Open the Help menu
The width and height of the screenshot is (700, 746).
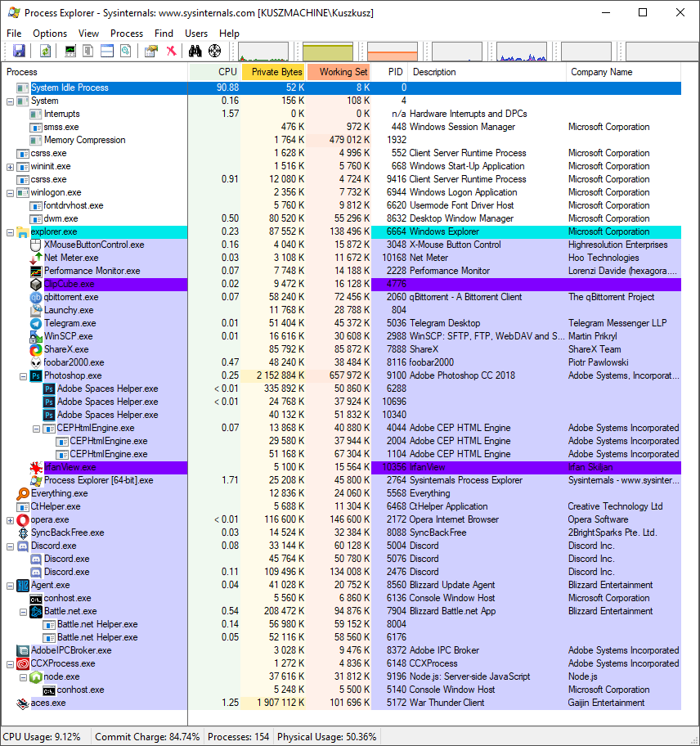229,34
